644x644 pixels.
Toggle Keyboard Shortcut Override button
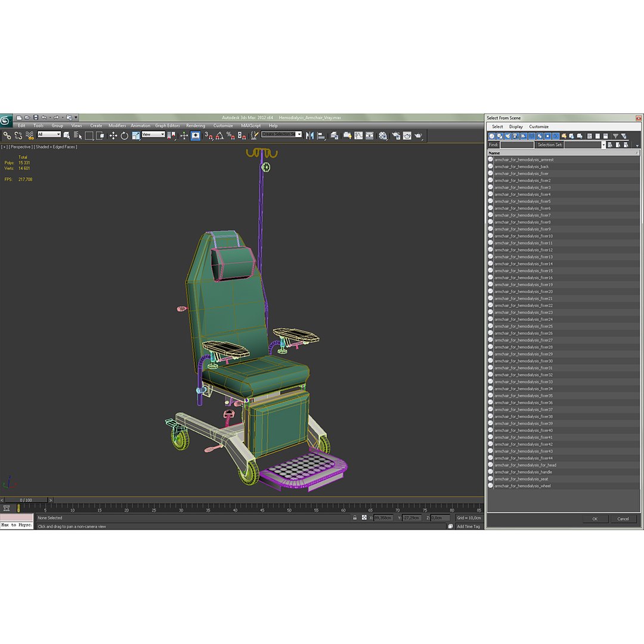[x=196, y=135]
